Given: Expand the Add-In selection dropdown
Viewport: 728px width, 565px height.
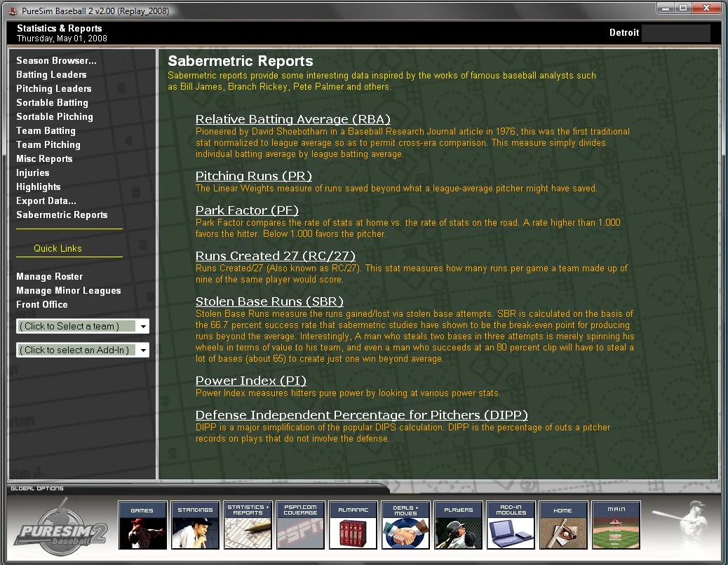Looking at the screenshot, I should 82,350.
